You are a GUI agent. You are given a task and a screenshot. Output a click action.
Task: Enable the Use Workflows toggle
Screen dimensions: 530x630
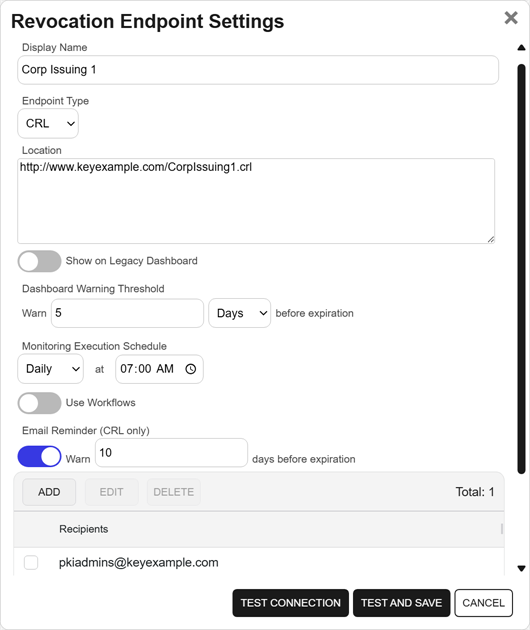tap(39, 403)
